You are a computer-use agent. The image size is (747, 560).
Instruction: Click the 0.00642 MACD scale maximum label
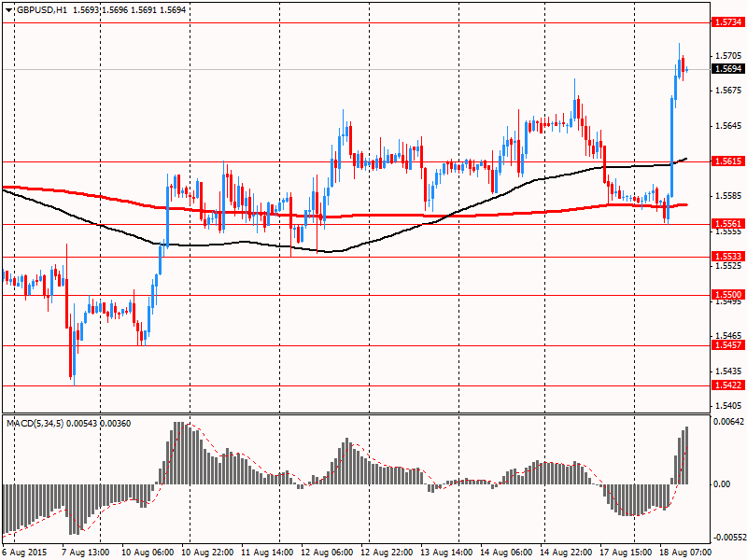click(727, 422)
